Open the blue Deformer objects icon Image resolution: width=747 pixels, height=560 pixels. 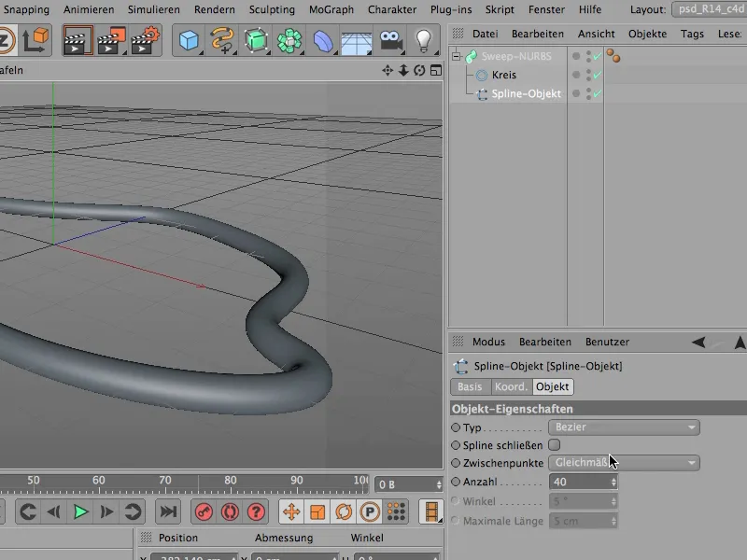point(323,41)
